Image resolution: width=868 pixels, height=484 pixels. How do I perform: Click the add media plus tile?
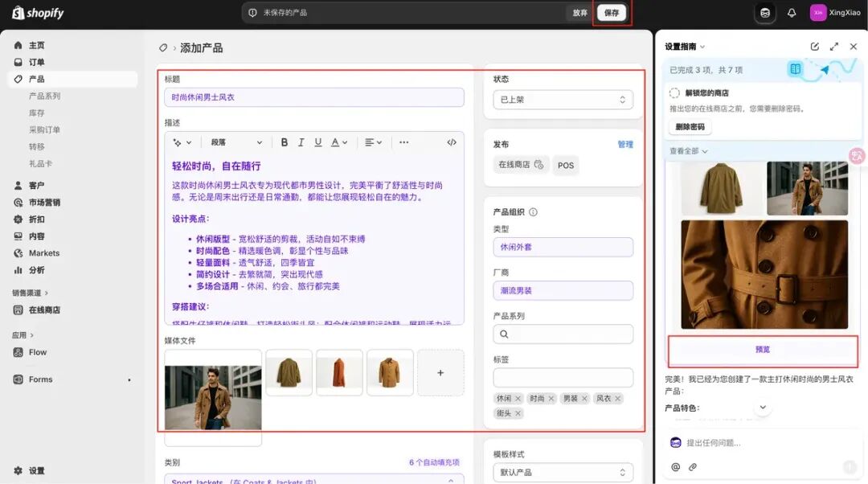(440, 373)
